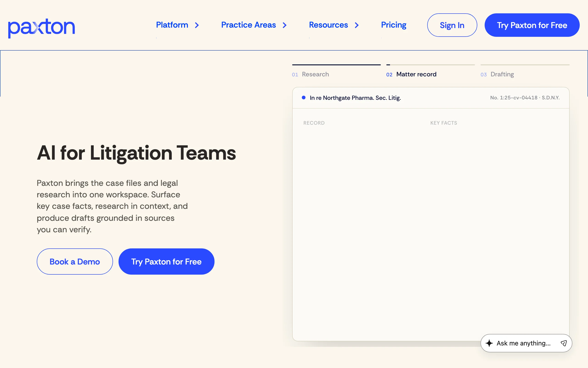Open the Resources menu
This screenshot has height=368, width=588.
[x=328, y=25]
